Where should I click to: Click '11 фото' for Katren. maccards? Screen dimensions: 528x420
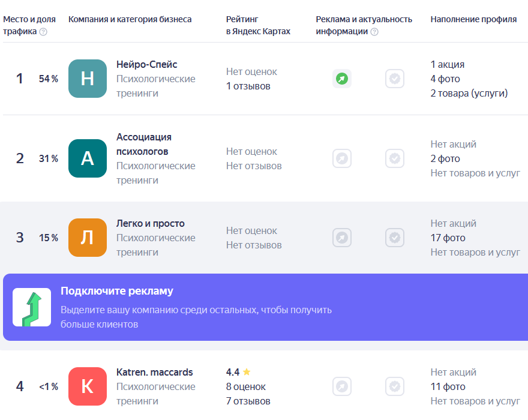(x=448, y=386)
